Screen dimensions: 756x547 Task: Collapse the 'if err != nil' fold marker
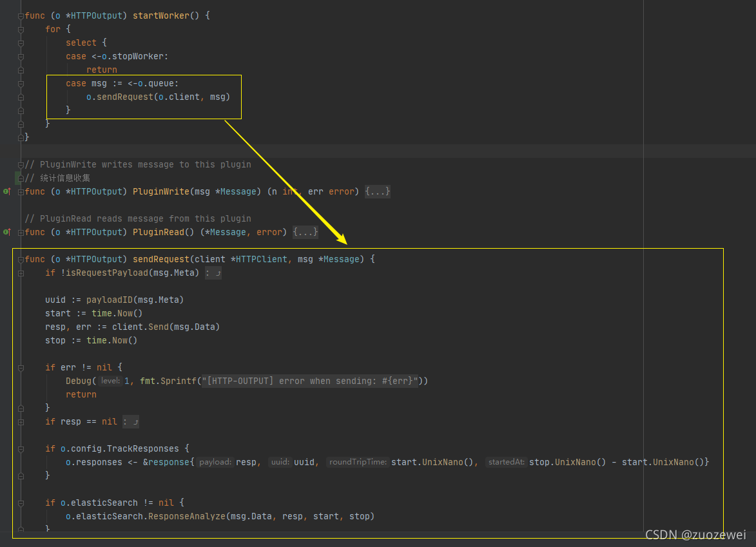21,368
